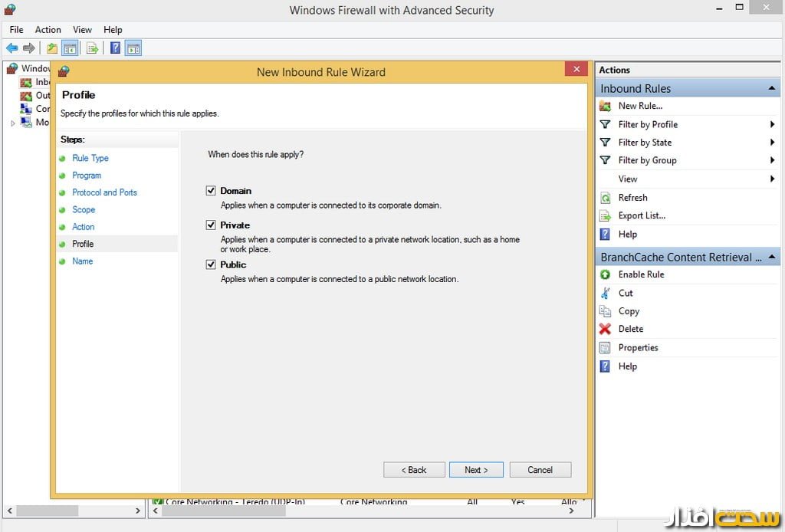The image size is (785, 532).
Task: Click the Up one level folder icon
Action: click(51, 48)
